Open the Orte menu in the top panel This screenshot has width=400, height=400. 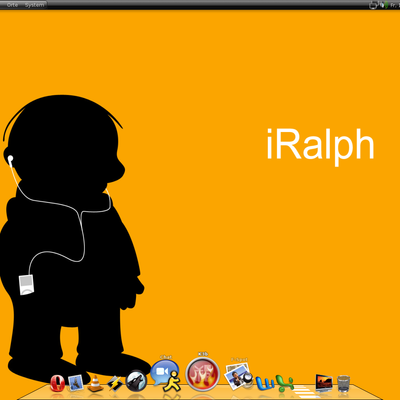pyautogui.click(x=12, y=5)
